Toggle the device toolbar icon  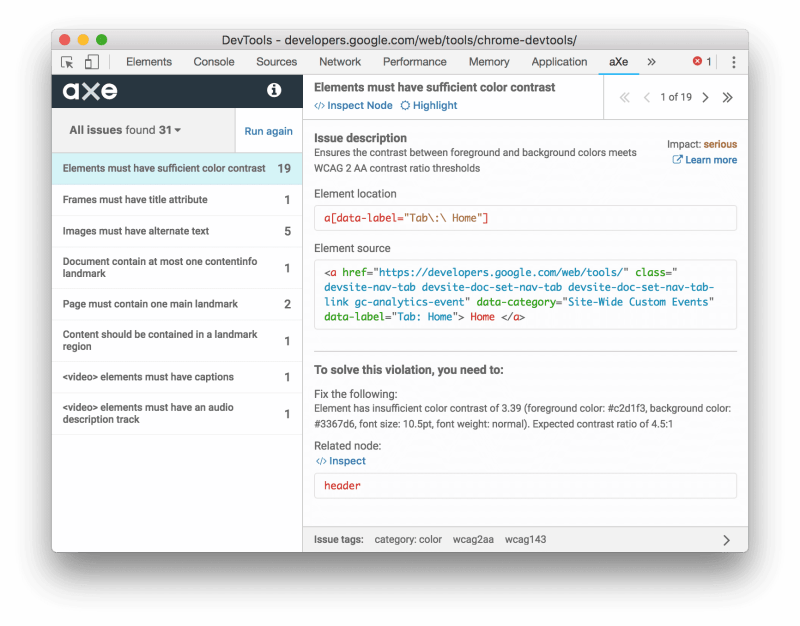(92, 62)
